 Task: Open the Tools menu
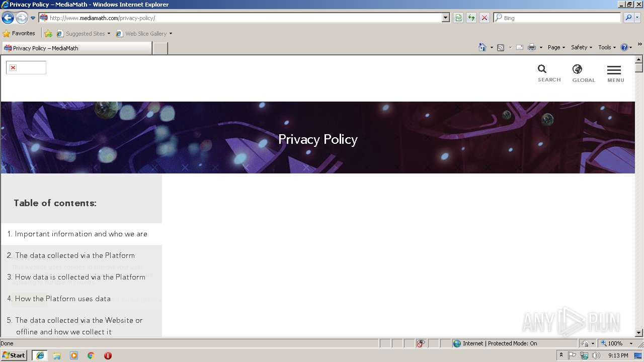(607, 47)
